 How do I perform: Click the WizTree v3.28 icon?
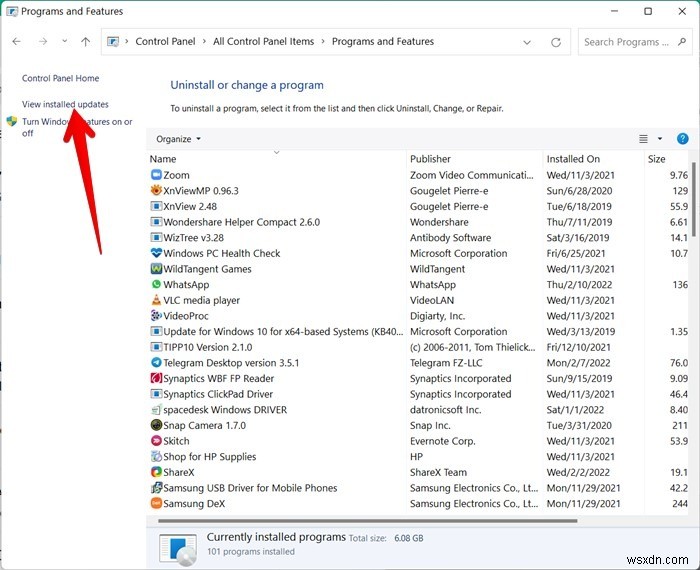(156, 237)
